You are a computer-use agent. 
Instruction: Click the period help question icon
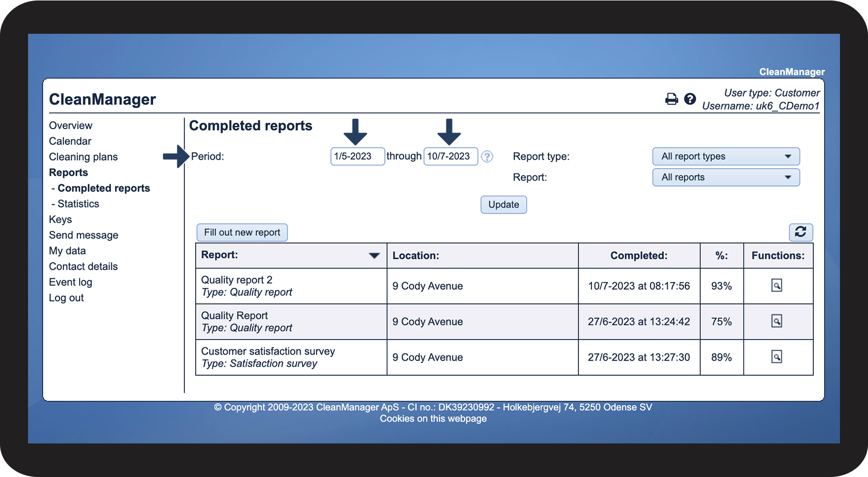(x=487, y=156)
